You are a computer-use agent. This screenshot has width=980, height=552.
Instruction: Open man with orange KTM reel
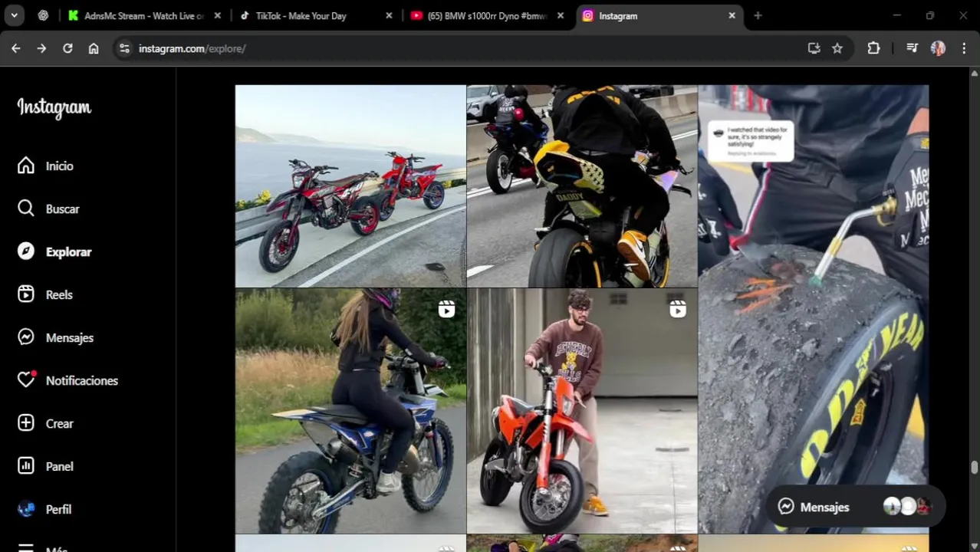click(582, 411)
